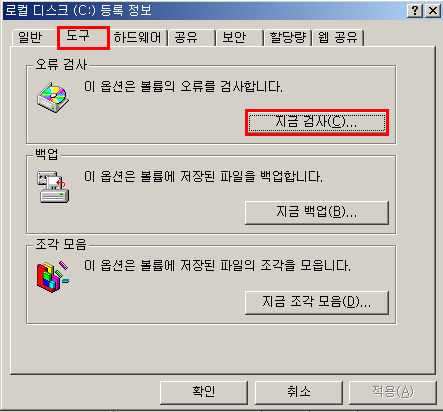Start error check with 지금 검사(C)
The width and height of the screenshot is (443, 412).
point(317,122)
